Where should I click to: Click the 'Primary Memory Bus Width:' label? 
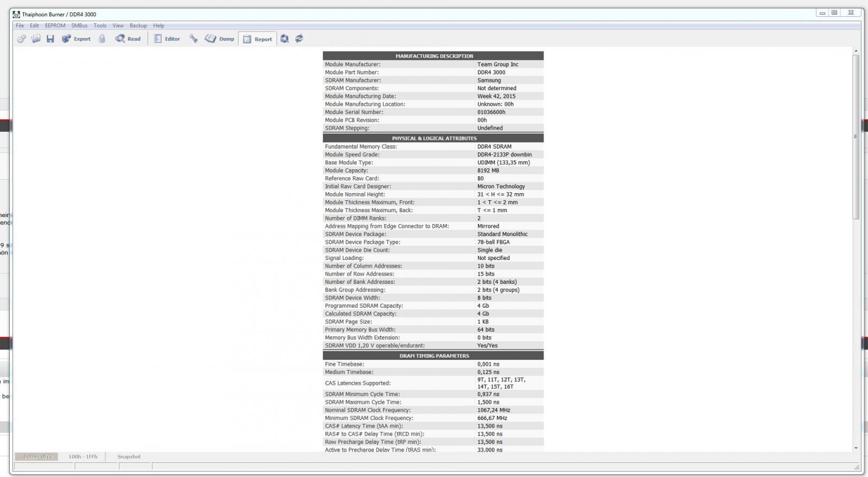click(360, 330)
